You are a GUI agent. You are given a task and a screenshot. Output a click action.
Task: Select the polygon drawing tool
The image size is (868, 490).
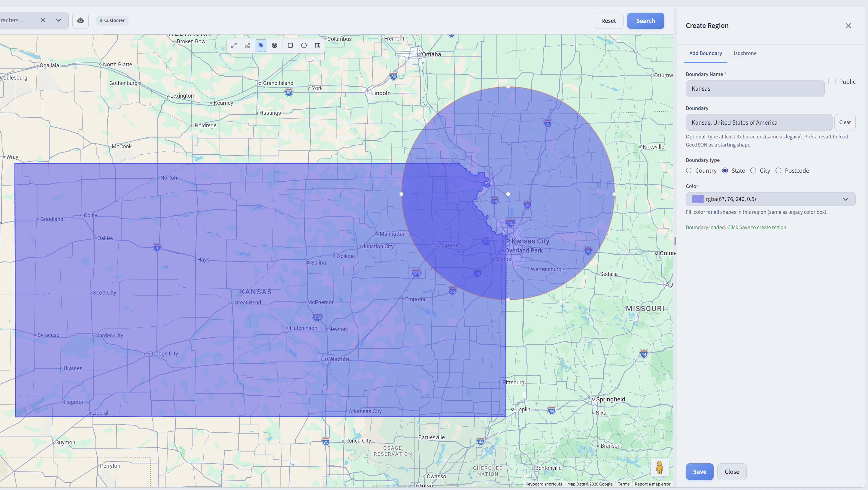pyautogui.click(x=317, y=45)
